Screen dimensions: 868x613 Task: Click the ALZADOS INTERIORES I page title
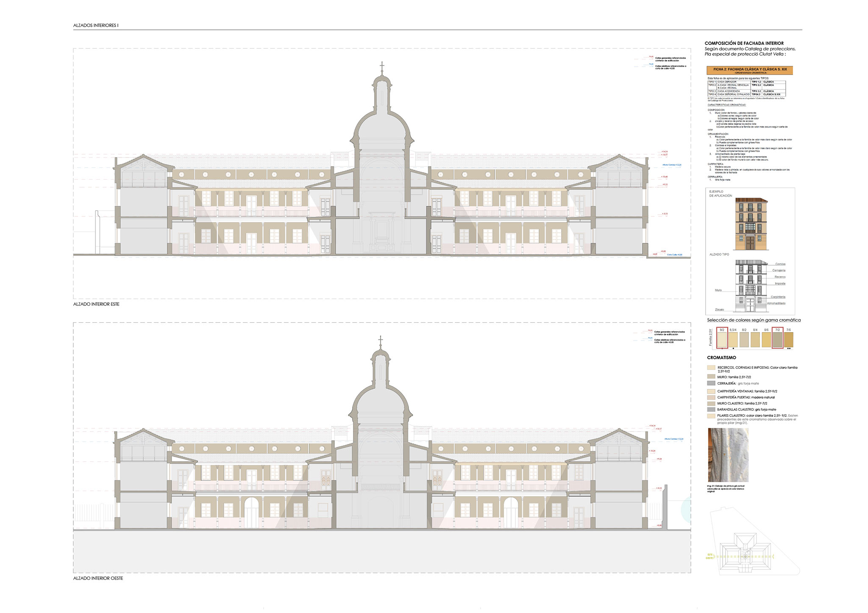pyautogui.click(x=96, y=25)
